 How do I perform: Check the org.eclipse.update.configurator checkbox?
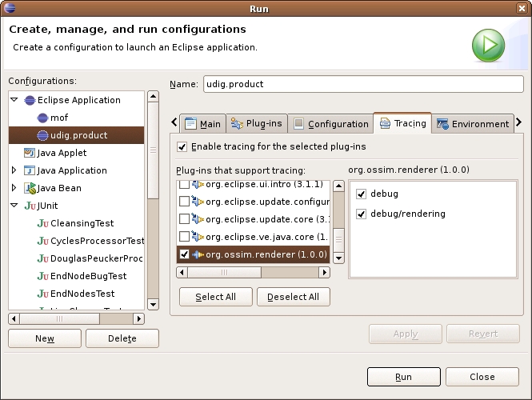pyautogui.click(x=184, y=202)
